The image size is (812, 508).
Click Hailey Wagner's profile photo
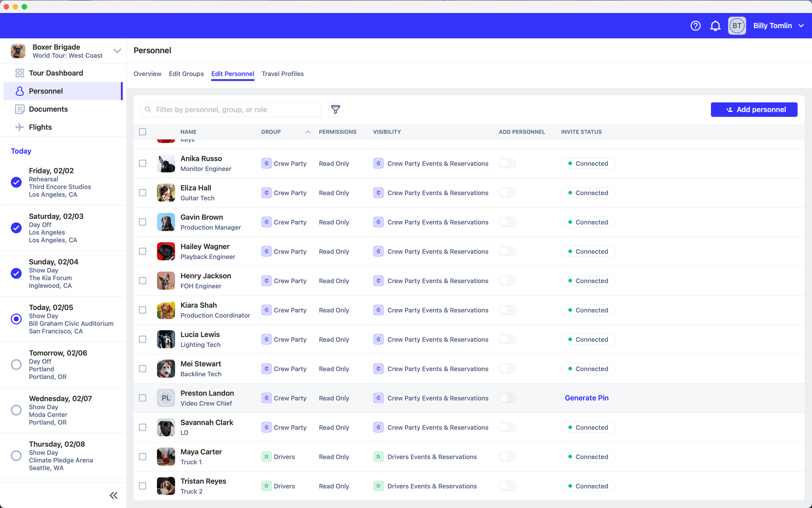(x=166, y=251)
